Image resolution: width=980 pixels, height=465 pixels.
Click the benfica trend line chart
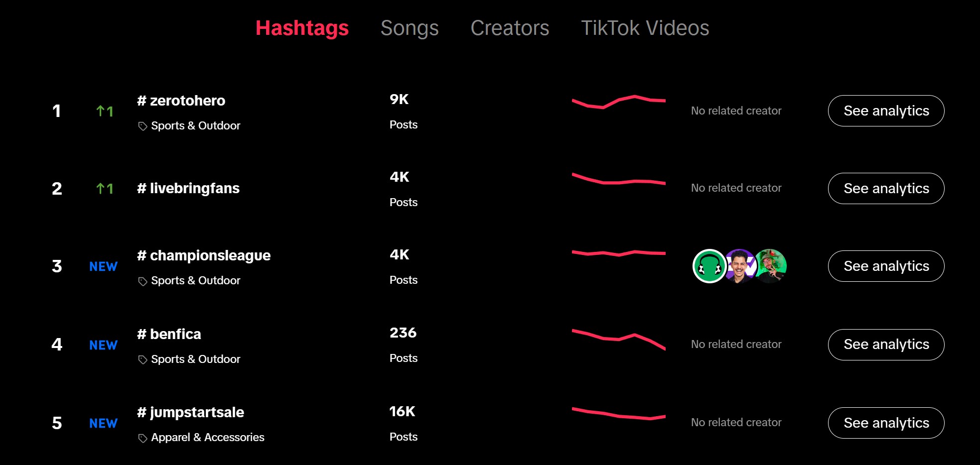(618, 339)
